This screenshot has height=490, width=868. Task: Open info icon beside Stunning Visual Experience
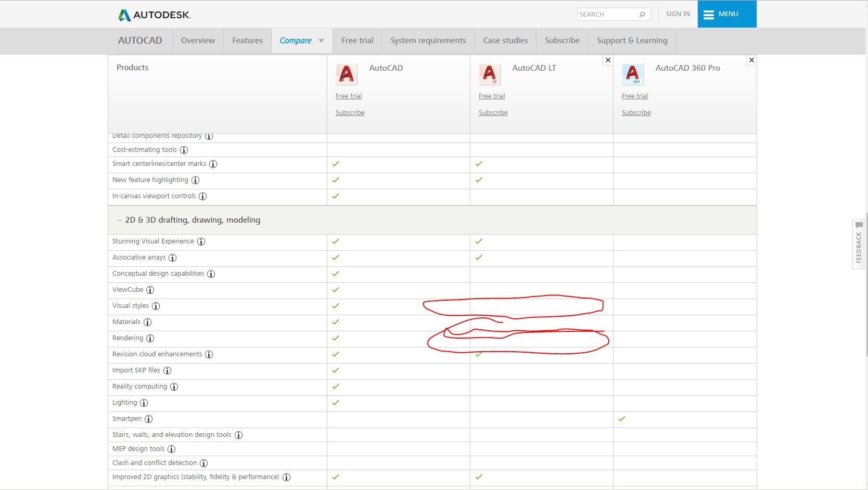pos(201,241)
